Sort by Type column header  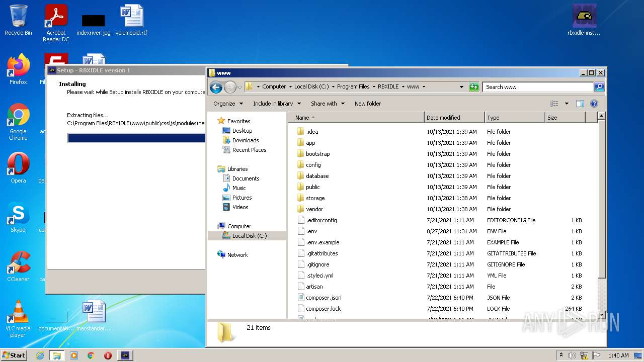(x=515, y=118)
